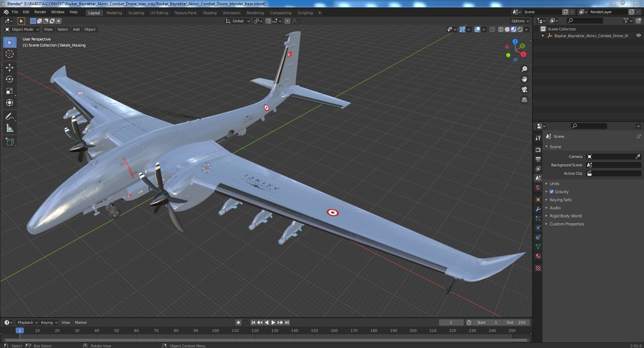Screen dimensions: 644x348
Task: Pick the Measure tool
Action: point(9,128)
